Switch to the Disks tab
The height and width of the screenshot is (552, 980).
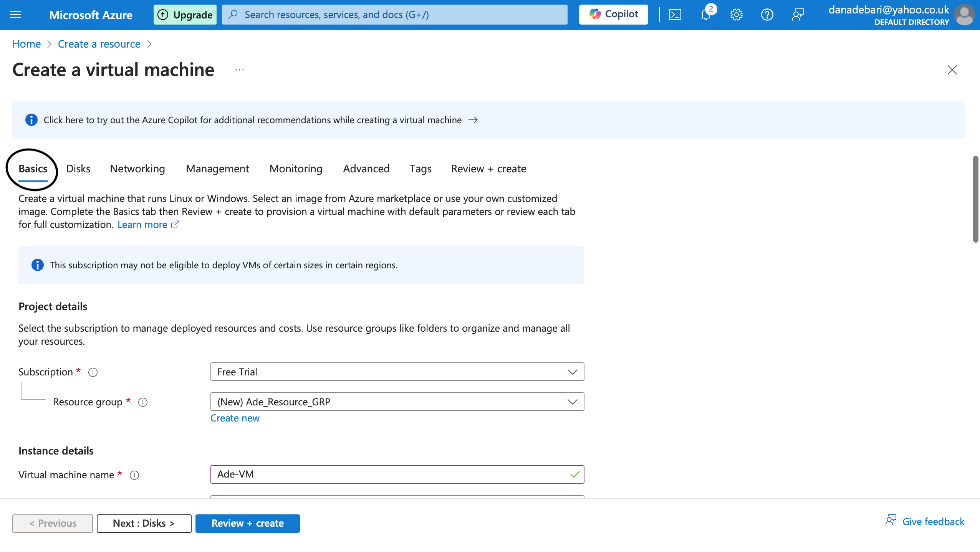coord(78,169)
